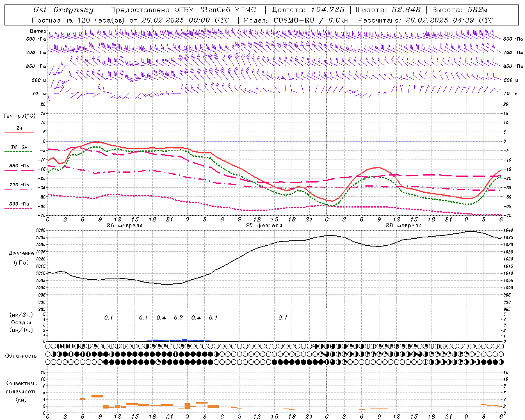Click 'Рассчитано: 26.02.2025 04:39 UTC' timestamp
The width and height of the screenshot is (525, 420).
426,20
